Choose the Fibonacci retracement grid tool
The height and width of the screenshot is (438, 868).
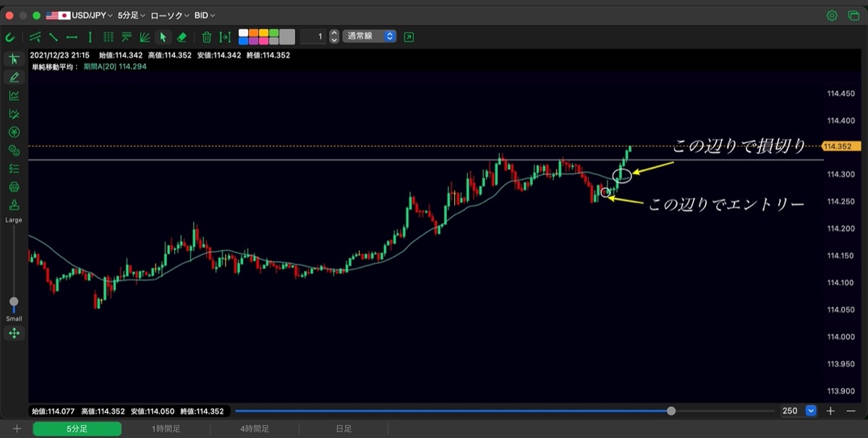[109, 37]
